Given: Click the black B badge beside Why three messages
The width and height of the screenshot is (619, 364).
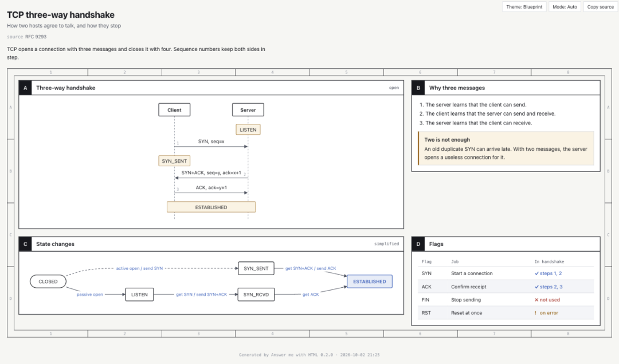Looking at the screenshot, I should tap(418, 88).
